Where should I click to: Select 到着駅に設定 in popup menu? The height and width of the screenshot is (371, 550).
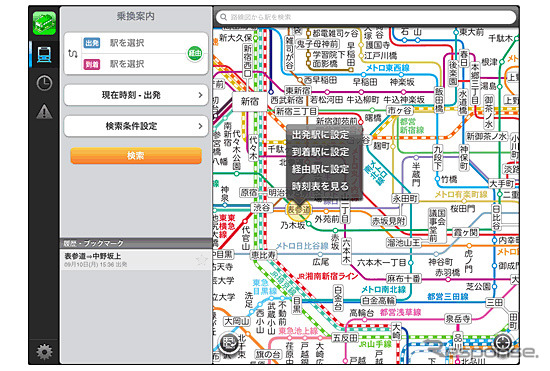(x=321, y=152)
